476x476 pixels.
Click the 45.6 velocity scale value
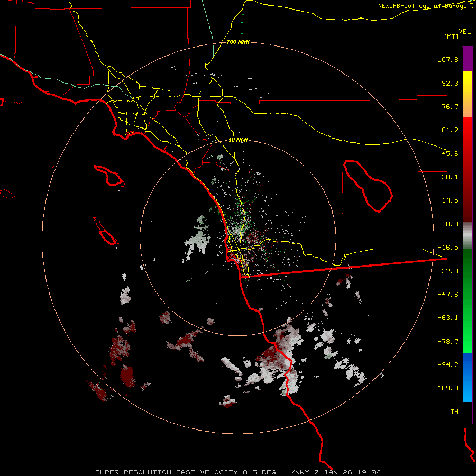click(x=450, y=153)
